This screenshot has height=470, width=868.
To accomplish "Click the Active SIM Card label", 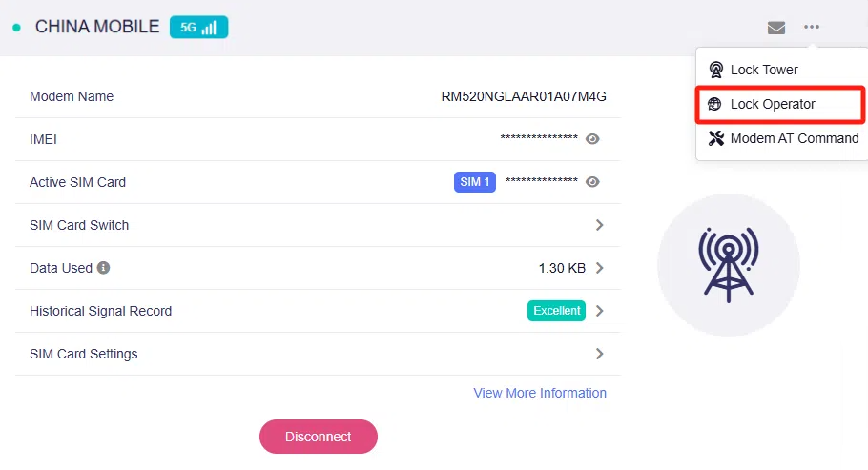I will 77,182.
